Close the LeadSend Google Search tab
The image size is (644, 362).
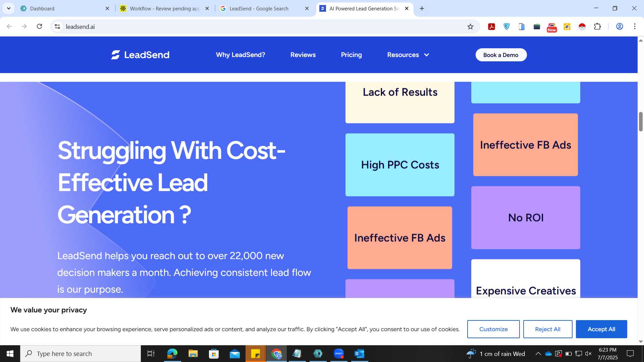pos(307,8)
